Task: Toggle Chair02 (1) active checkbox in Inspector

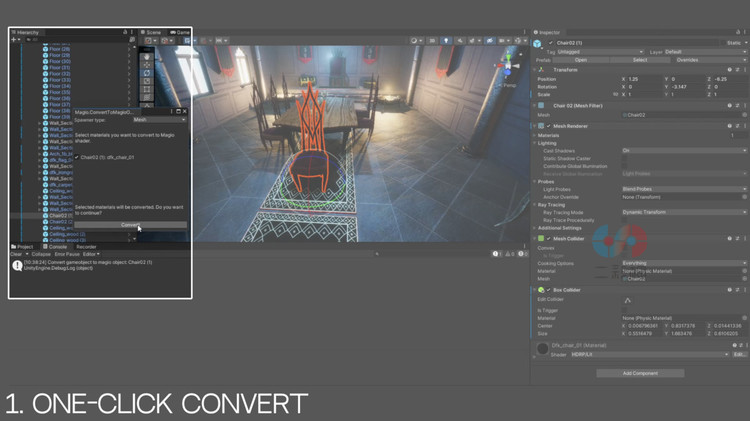Action: click(551, 43)
